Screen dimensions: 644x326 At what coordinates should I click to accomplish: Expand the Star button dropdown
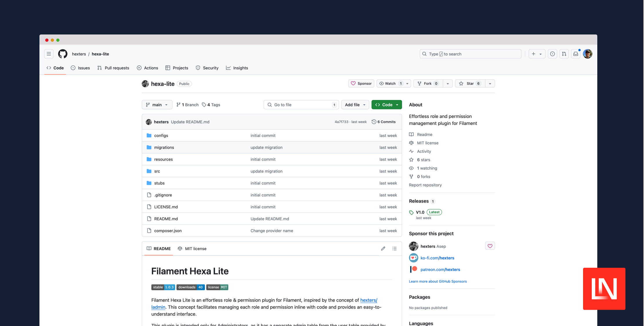point(489,83)
